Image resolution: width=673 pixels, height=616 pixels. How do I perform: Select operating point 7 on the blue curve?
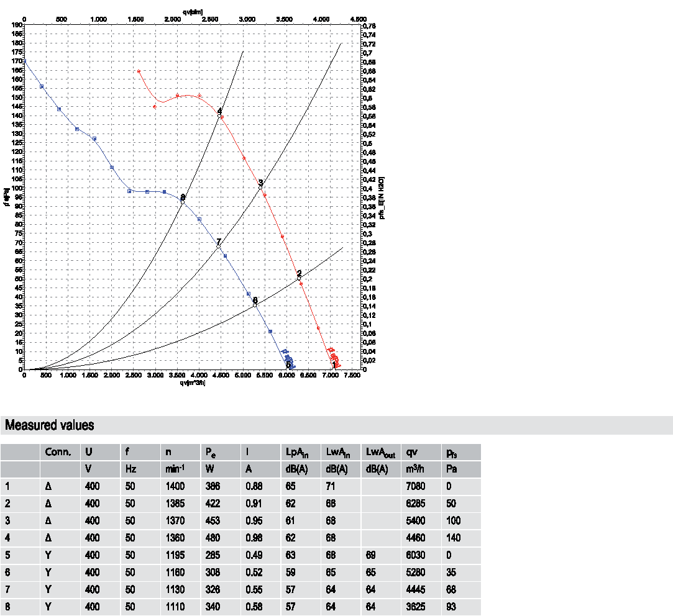point(219,247)
